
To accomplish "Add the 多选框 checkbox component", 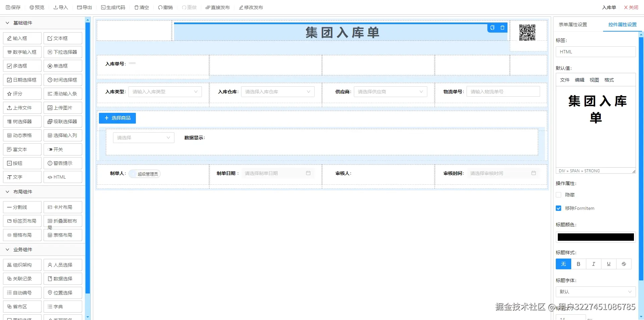I will pyautogui.click(x=22, y=66).
